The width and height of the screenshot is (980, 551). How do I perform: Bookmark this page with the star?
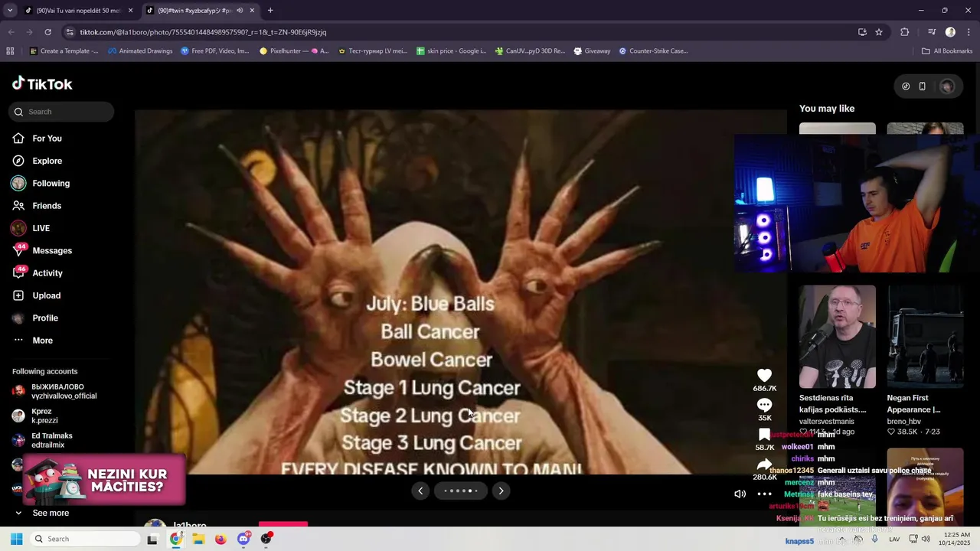tap(879, 32)
